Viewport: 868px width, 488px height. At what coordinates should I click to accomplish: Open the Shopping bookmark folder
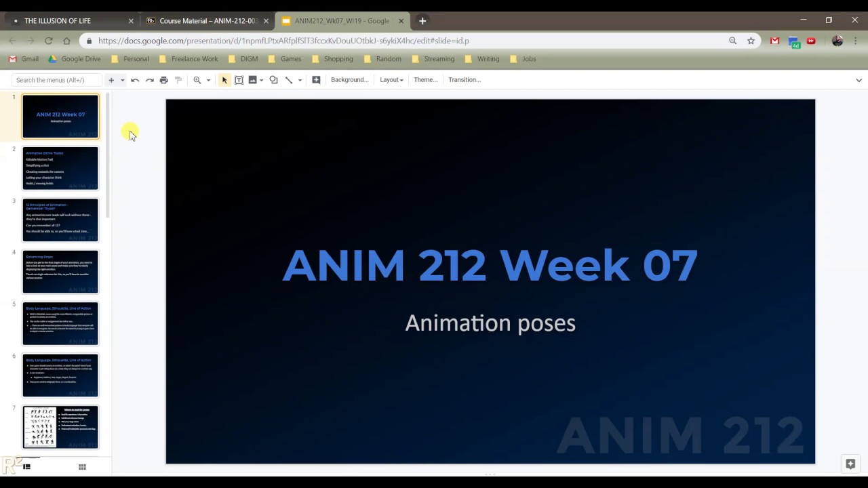[x=332, y=59]
